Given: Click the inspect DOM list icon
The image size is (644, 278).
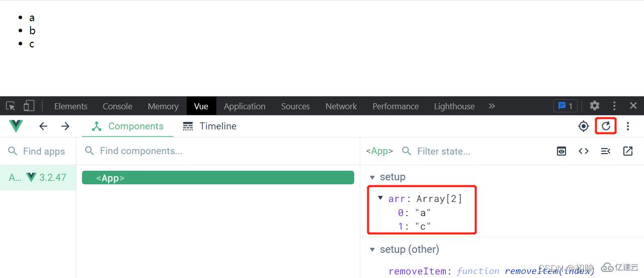Looking at the screenshot, I should [x=606, y=151].
